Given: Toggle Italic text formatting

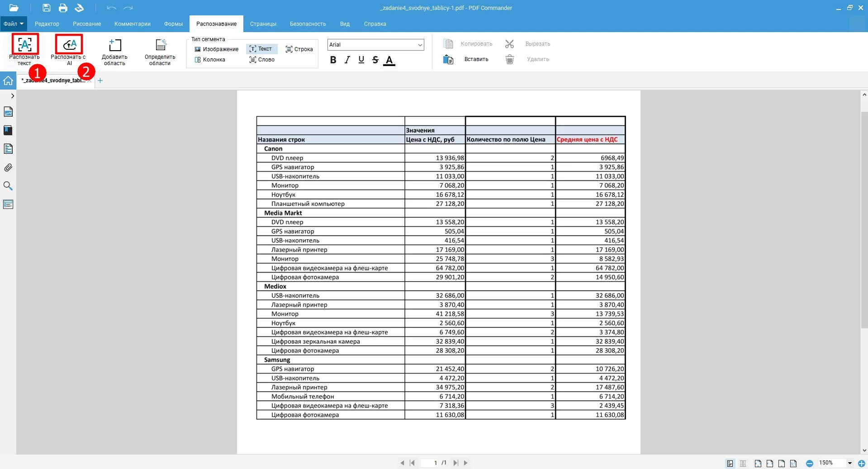Looking at the screenshot, I should [x=347, y=60].
